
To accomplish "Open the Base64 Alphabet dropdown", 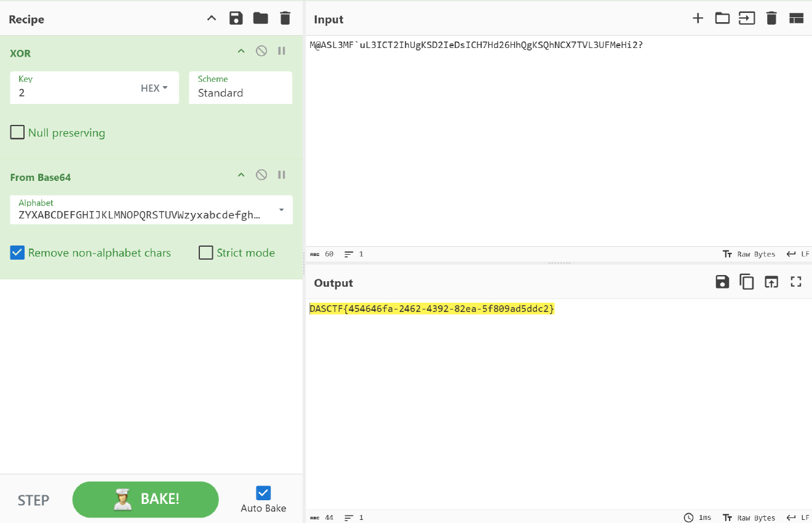I will click(281, 210).
